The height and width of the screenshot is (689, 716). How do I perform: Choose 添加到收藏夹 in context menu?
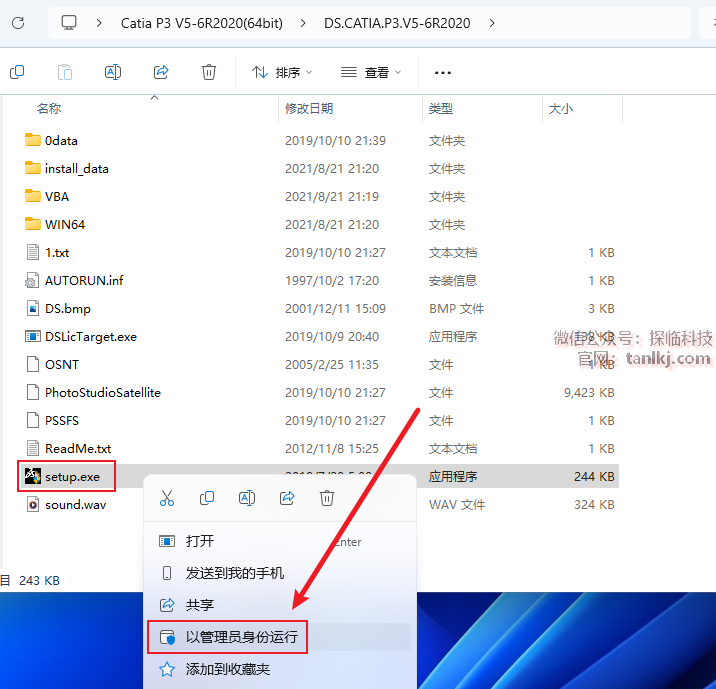(x=279, y=669)
